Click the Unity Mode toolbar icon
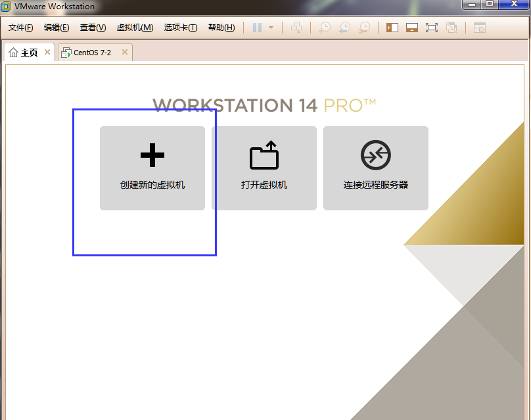 [451, 28]
